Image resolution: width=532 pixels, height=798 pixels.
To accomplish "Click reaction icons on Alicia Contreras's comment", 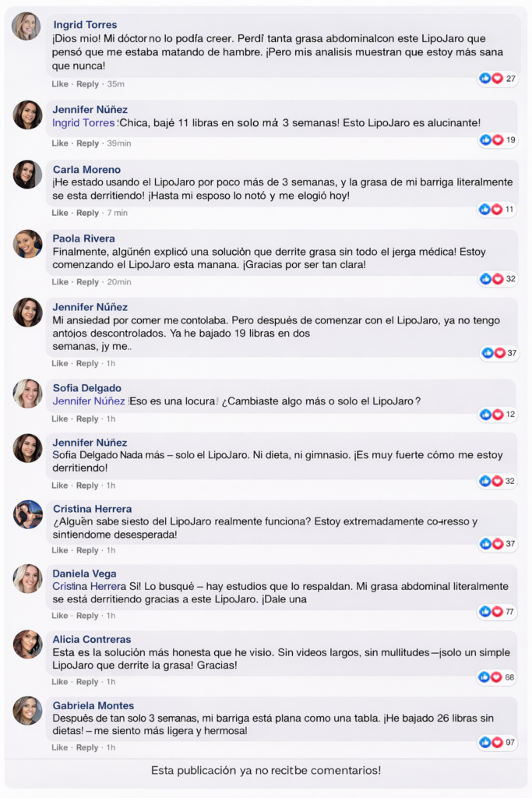I will [491, 677].
